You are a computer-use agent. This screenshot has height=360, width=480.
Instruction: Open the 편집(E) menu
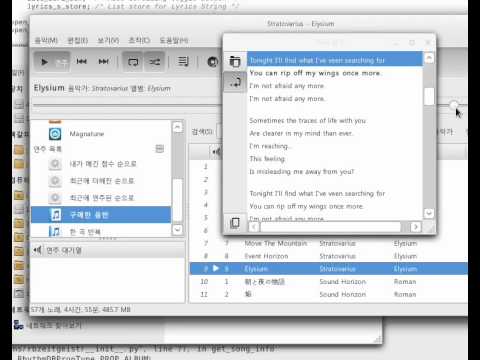click(78, 41)
